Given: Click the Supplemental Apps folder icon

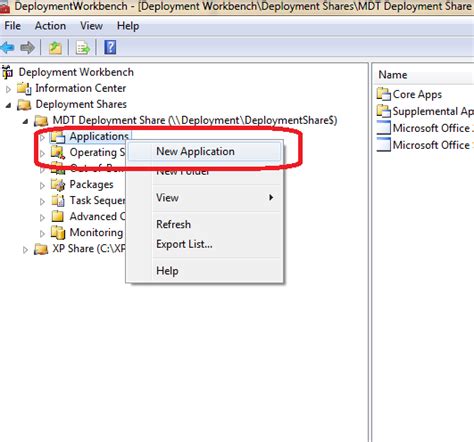Looking at the screenshot, I should (383, 111).
